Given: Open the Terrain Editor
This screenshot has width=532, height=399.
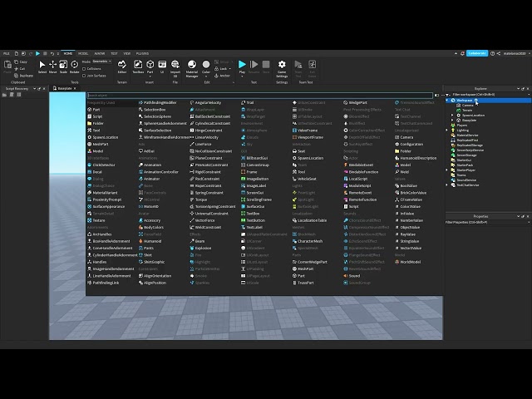Looking at the screenshot, I should pyautogui.click(x=122, y=66).
